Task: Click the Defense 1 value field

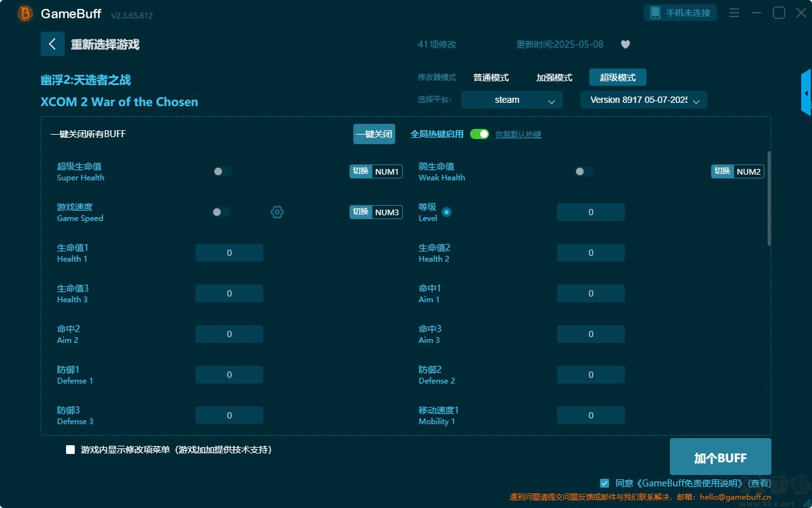Action: click(x=229, y=375)
